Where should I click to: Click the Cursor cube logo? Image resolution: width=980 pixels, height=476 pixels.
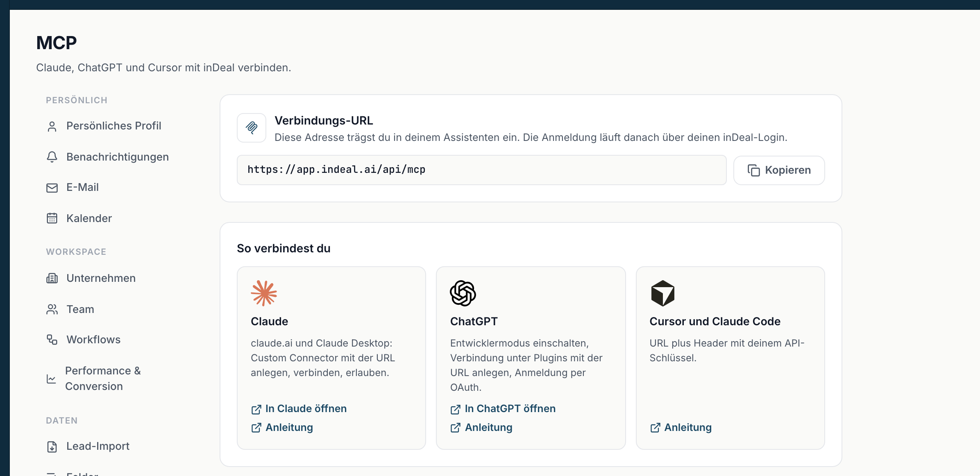coord(663,293)
